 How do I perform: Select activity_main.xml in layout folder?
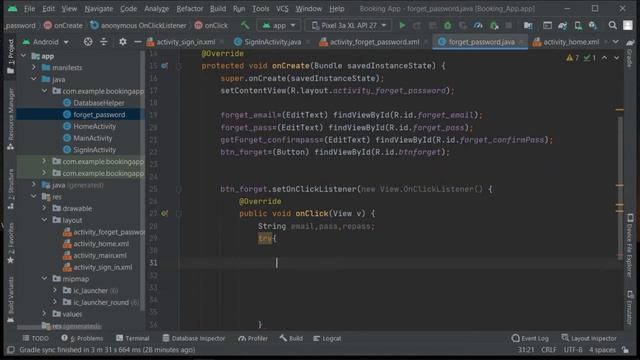point(100,255)
